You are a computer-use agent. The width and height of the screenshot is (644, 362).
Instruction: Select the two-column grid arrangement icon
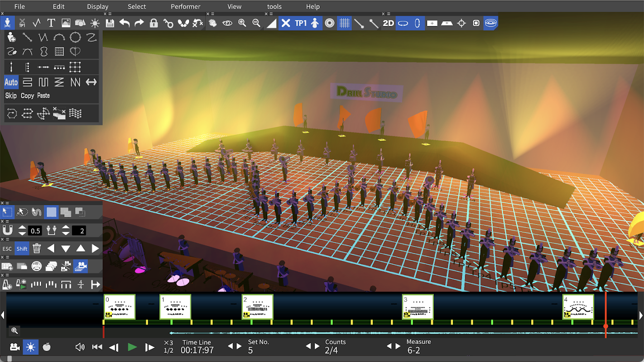pyautogui.click(x=75, y=67)
